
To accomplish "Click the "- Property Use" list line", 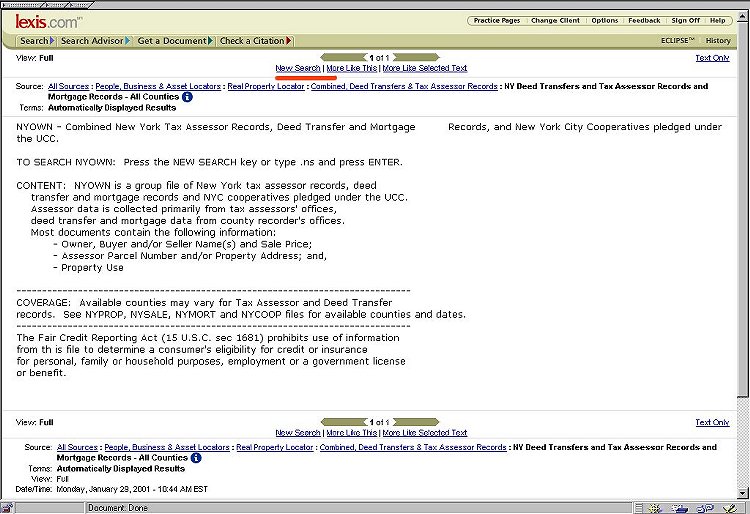I will click(x=88, y=268).
